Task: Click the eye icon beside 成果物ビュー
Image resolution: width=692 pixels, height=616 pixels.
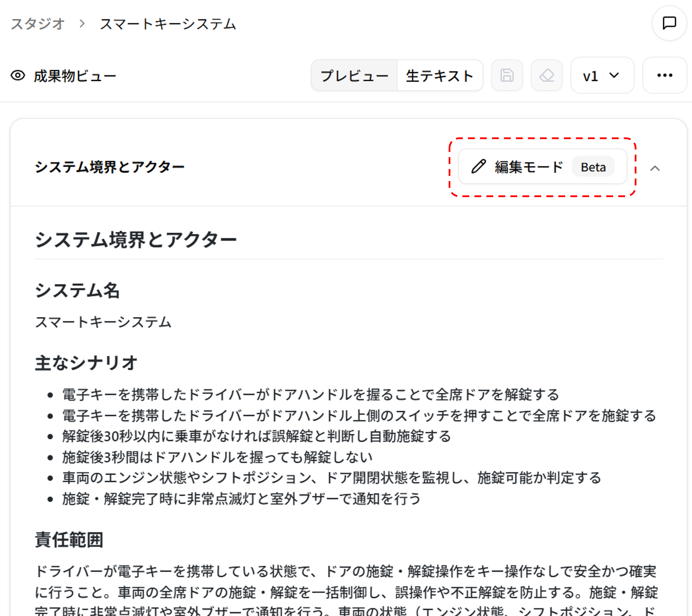Action: (x=18, y=75)
